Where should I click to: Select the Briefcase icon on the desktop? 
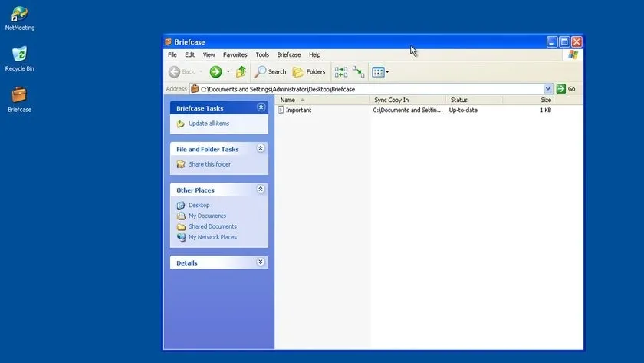pyautogui.click(x=20, y=96)
